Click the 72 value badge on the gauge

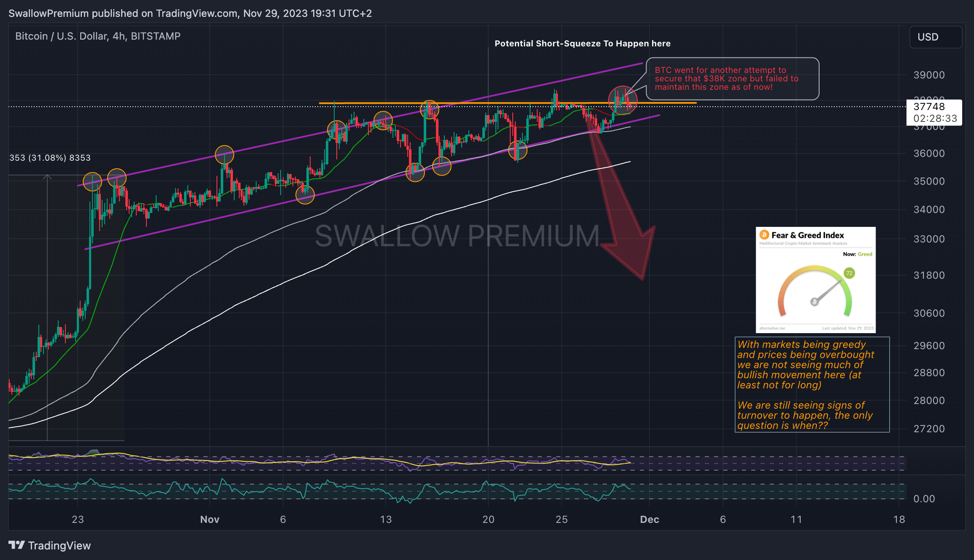click(849, 273)
